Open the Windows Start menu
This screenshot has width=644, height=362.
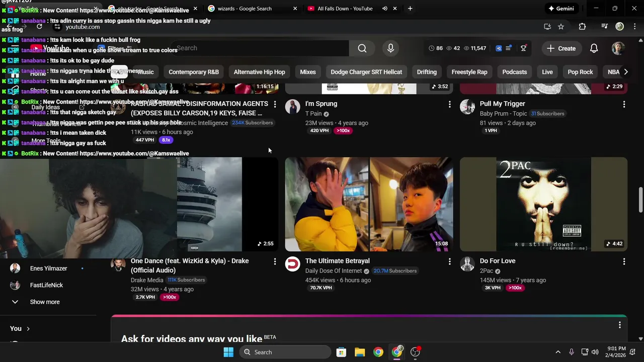[x=228, y=352]
